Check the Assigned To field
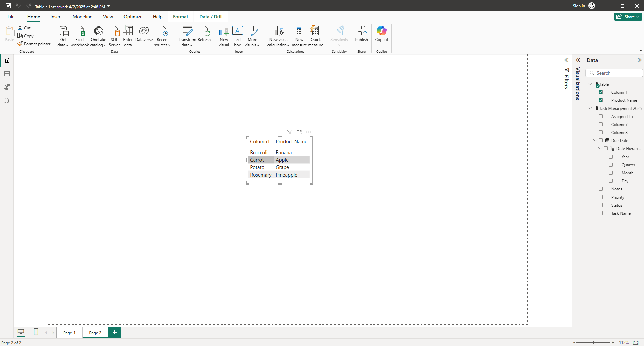This screenshot has height=346, width=644. [x=601, y=116]
